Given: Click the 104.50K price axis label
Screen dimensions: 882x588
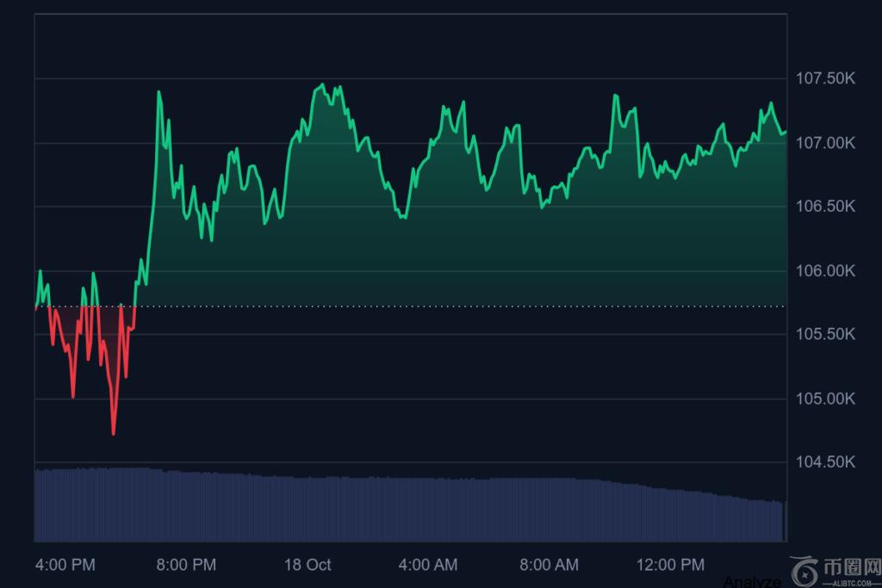Looking at the screenshot, I should (825, 462).
